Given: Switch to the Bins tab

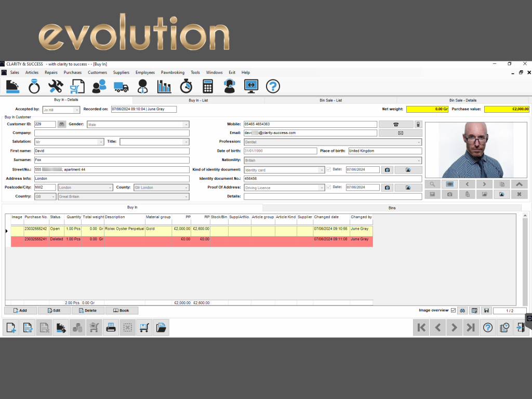Looking at the screenshot, I should coord(392,208).
